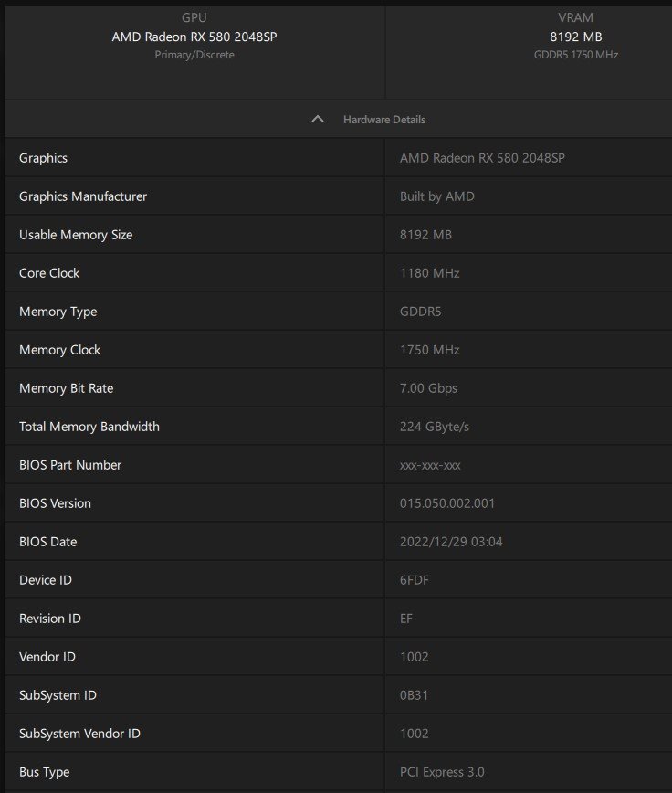The image size is (672, 793).
Task: Select the BIOS Part Number label
Action: 70,465
